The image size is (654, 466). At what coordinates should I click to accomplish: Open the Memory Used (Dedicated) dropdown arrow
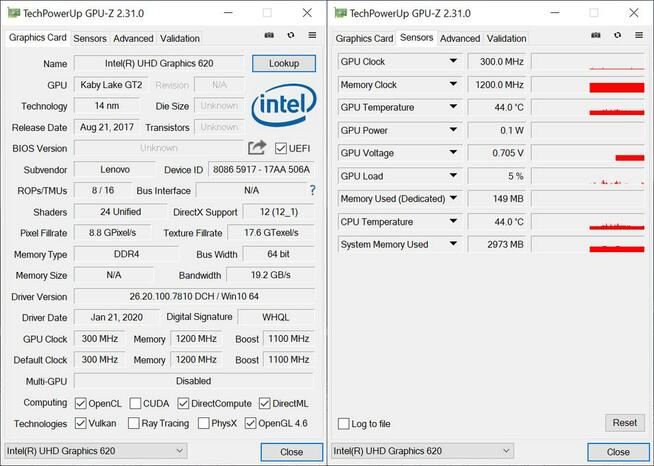pos(453,198)
